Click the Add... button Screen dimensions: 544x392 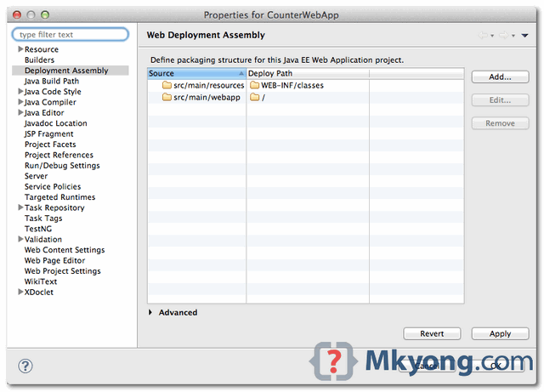501,77
